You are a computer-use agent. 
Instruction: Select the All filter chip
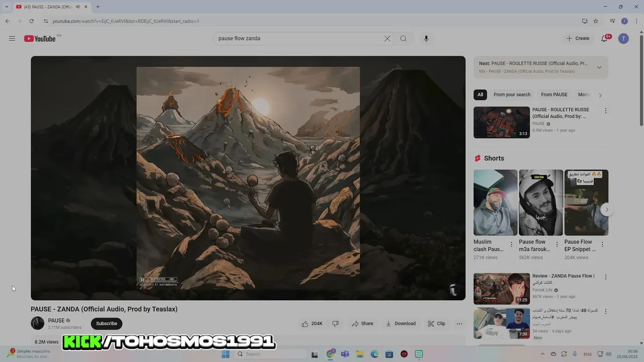coord(480,95)
